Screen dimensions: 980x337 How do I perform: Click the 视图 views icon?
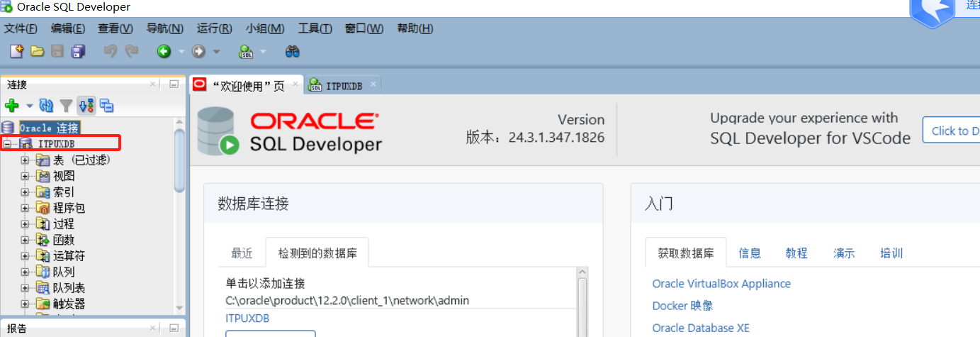(43, 176)
